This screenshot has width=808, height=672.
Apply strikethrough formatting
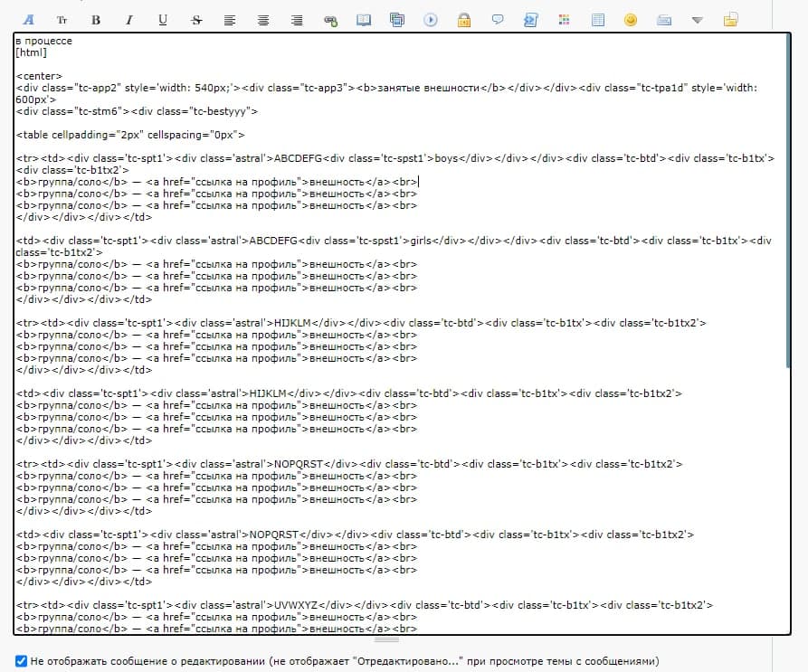coord(196,19)
